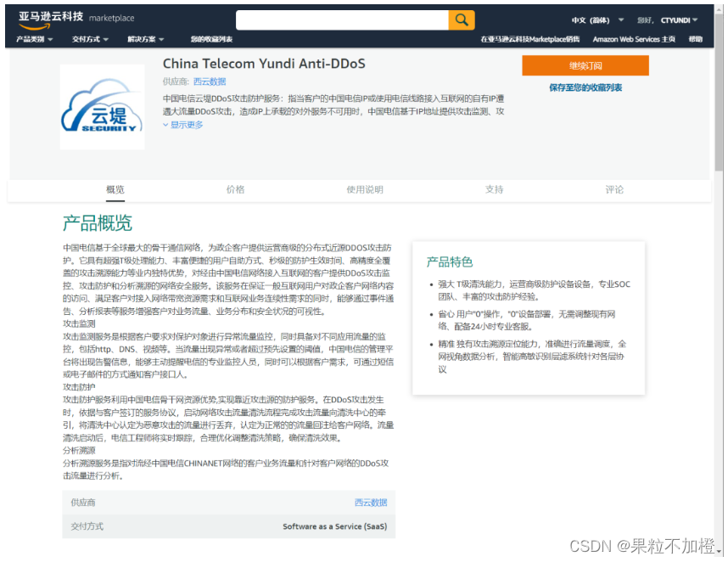The image size is (728, 562).
Task: Click the orange 继续订阅 button
Action: pyautogui.click(x=585, y=65)
